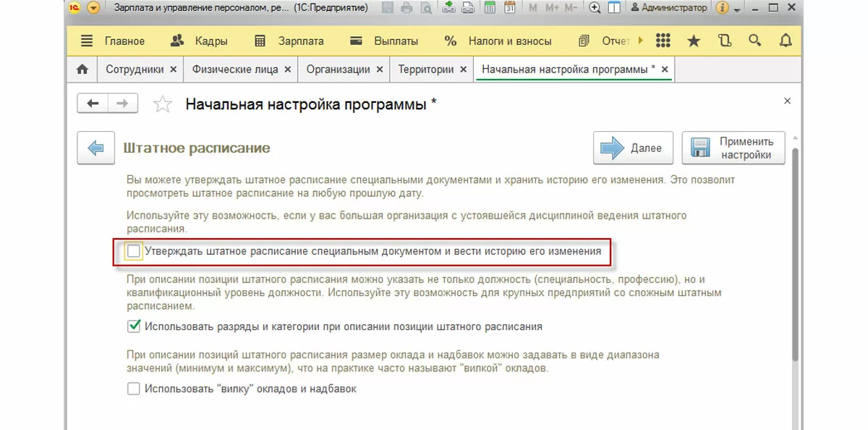
Task: Open Favorites star in section panel
Action: [694, 41]
